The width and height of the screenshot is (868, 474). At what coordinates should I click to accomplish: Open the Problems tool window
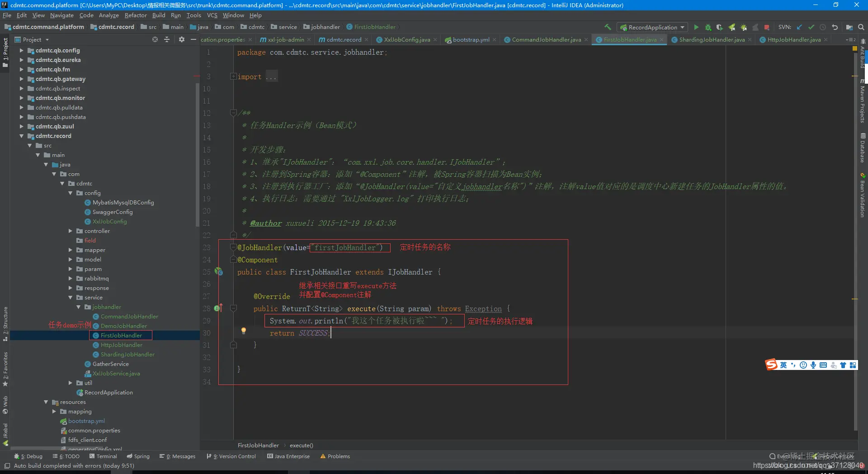(x=335, y=456)
